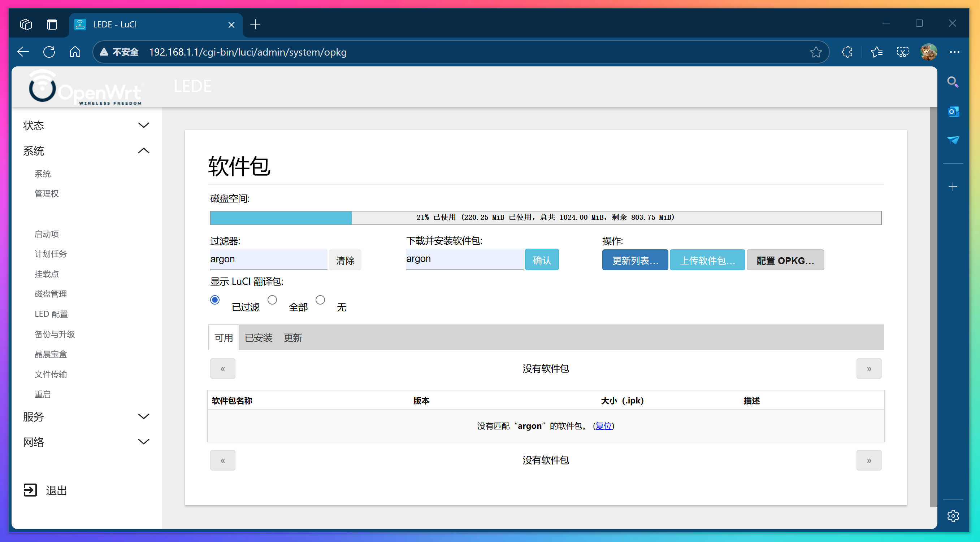Open browser settings gear in sidebar bottom
Screen dimensions: 980x542
coord(953,516)
